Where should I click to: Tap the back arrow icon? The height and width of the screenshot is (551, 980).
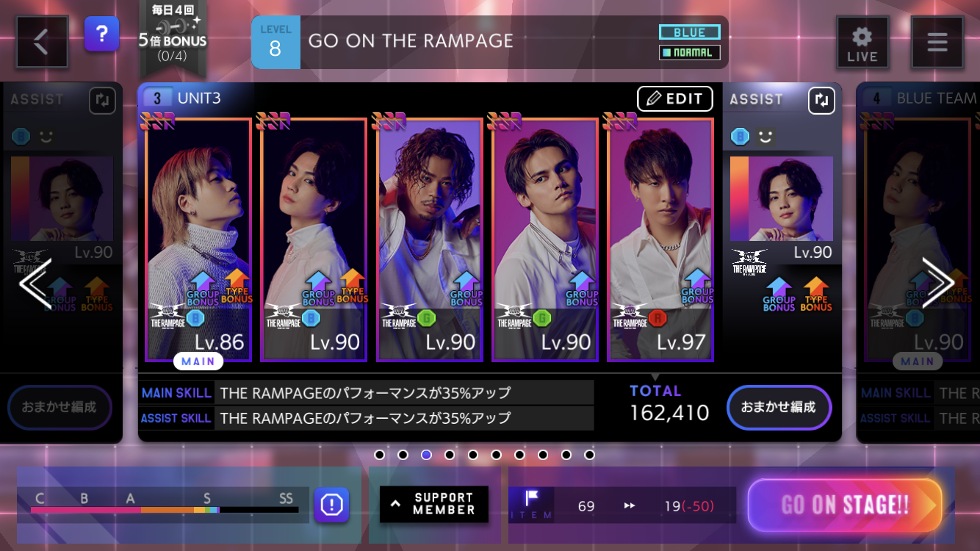(42, 42)
